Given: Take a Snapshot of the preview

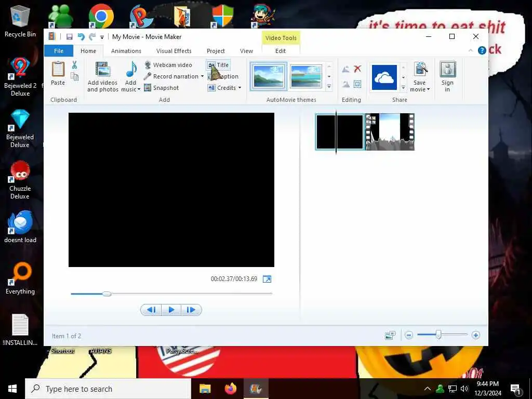Looking at the screenshot, I should (x=162, y=88).
